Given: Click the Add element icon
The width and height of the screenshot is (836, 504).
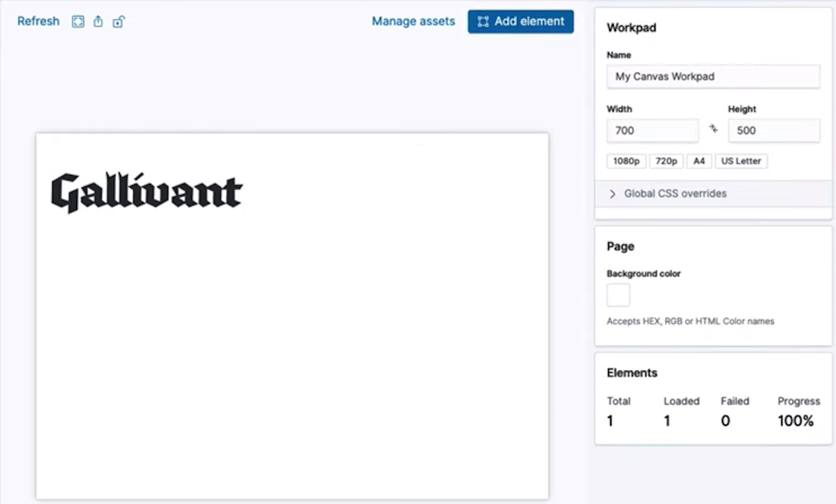Looking at the screenshot, I should [x=482, y=21].
